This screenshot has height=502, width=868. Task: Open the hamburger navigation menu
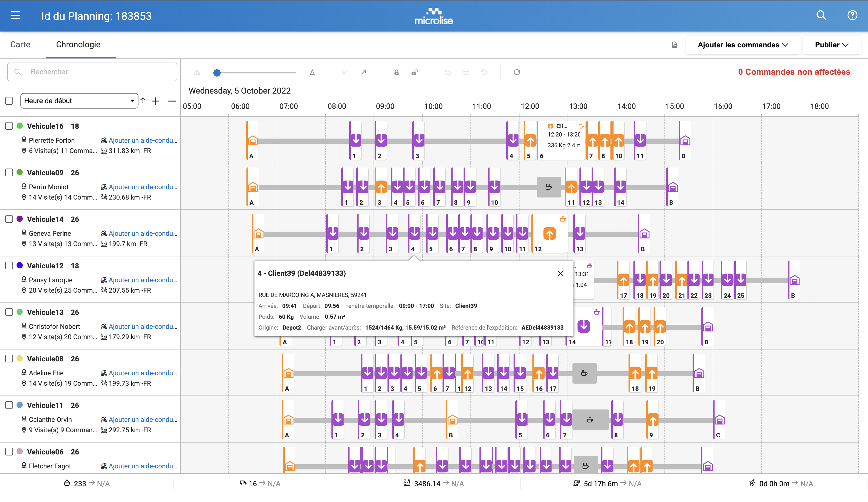(x=16, y=16)
